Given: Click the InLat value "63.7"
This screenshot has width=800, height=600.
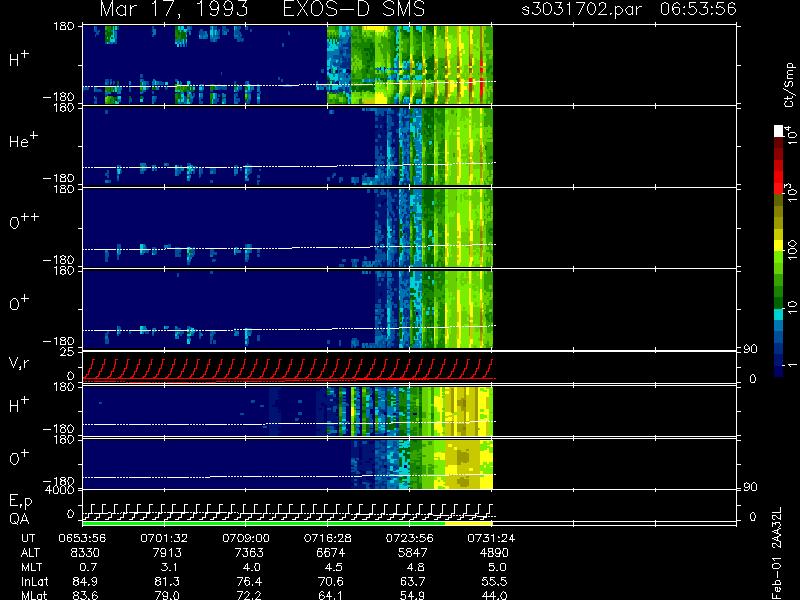Looking at the screenshot, I should pyautogui.click(x=412, y=581).
